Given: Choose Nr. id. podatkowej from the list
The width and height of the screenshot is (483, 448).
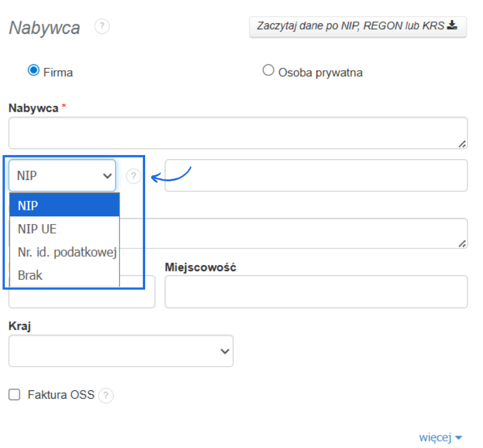Looking at the screenshot, I should coord(65,252).
